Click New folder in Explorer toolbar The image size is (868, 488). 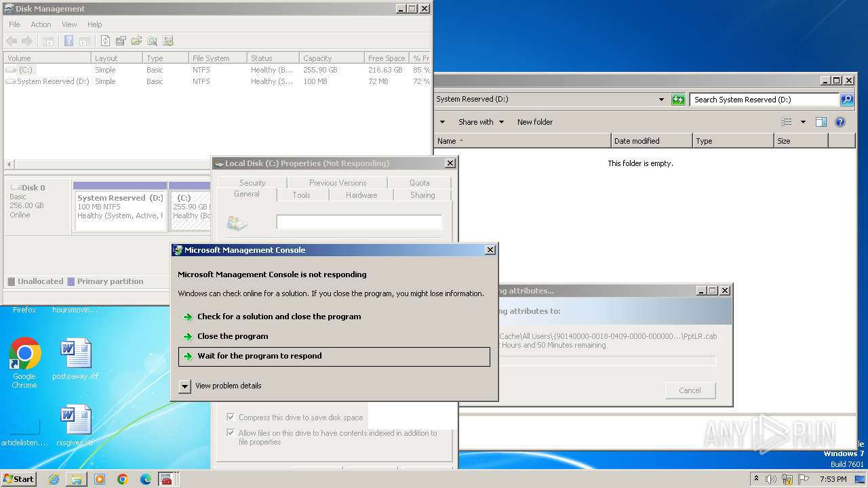click(535, 122)
